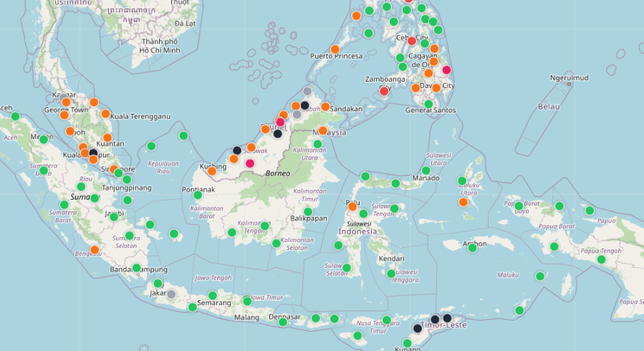
Task: Select the orange marker at Bengkulu
Action: pos(95,249)
